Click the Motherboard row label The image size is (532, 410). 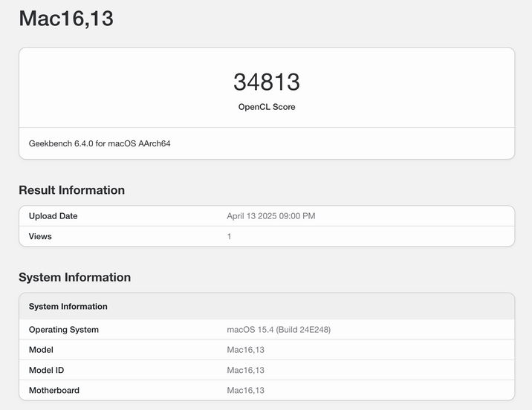click(x=53, y=390)
